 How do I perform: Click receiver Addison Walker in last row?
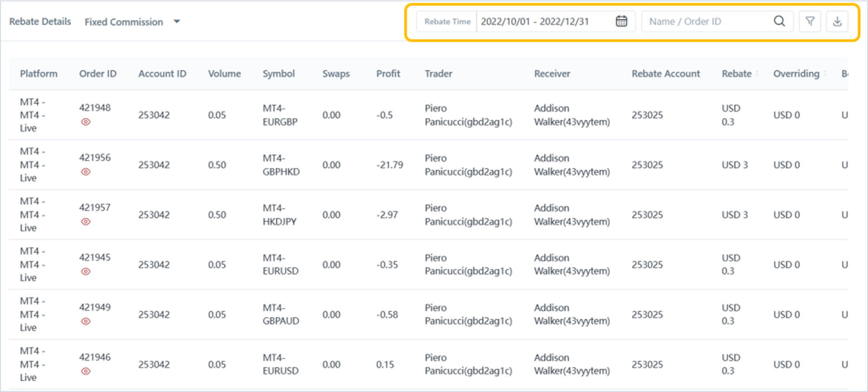click(572, 364)
